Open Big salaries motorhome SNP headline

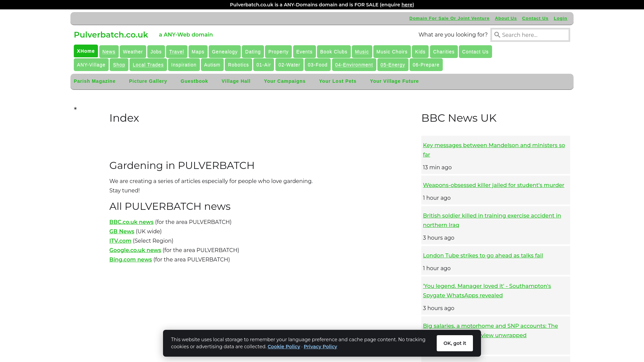tap(490, 326)
